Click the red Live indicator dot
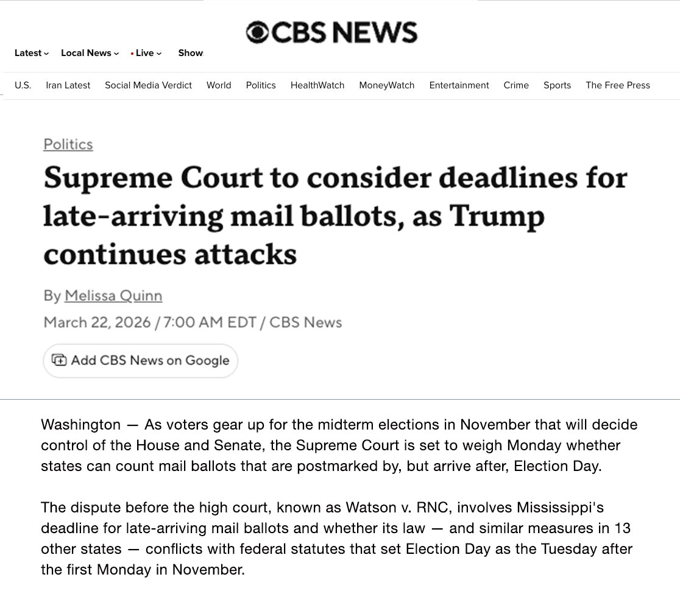Image resolution: width=680 pixels, height=616 pixels. [132, 53]
